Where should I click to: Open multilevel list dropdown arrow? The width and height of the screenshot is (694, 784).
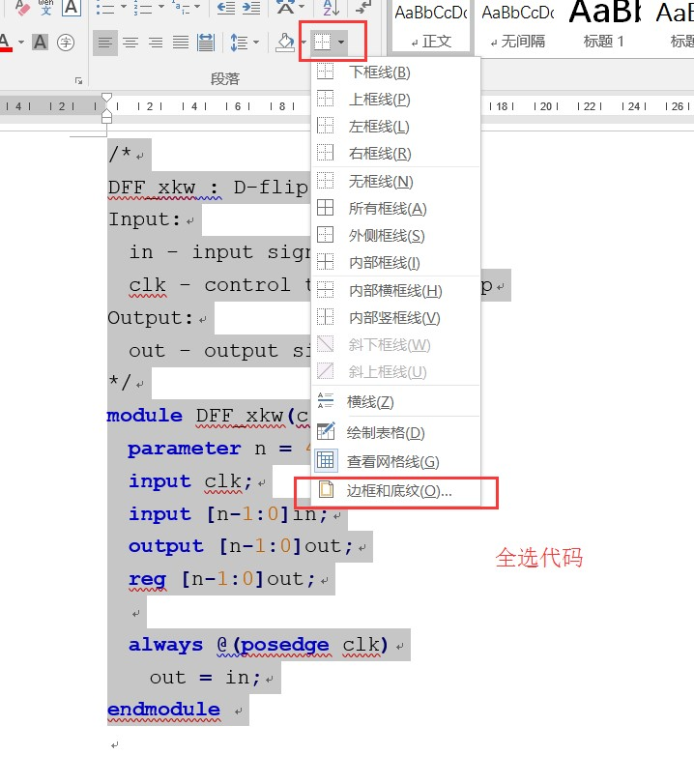point(197,7)
